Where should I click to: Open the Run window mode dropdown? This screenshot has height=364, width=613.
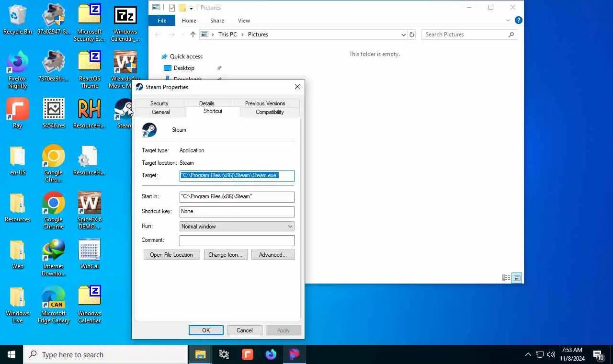(x=237, y=226)
